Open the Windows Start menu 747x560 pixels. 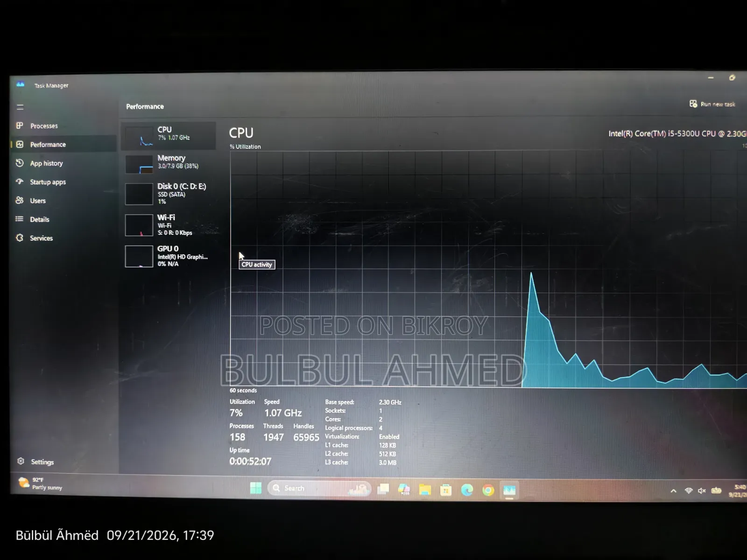(x=256, y=488)
